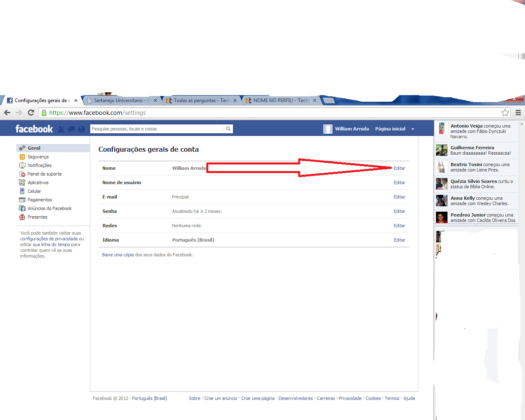Click Notificações icon in sidebar
Screen dimensions: 525x420
click(x=22, y=165)
